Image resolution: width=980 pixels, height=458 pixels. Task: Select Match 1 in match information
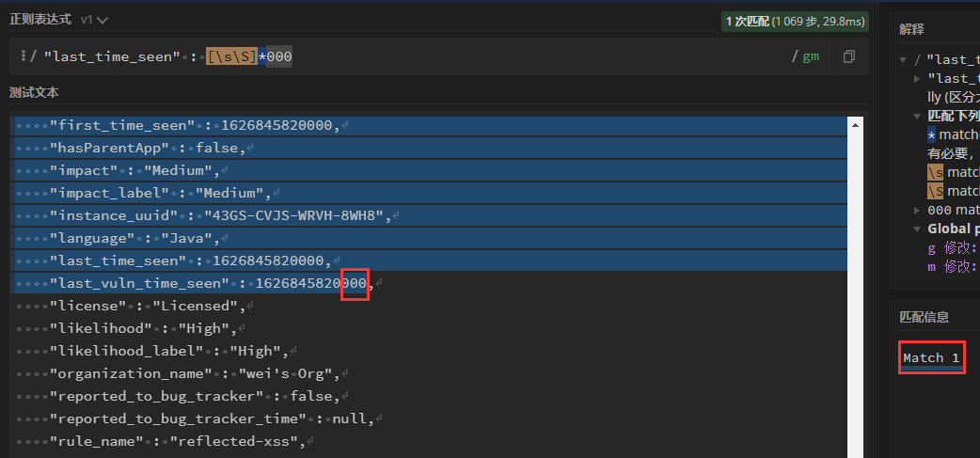[x=931, y=358]
